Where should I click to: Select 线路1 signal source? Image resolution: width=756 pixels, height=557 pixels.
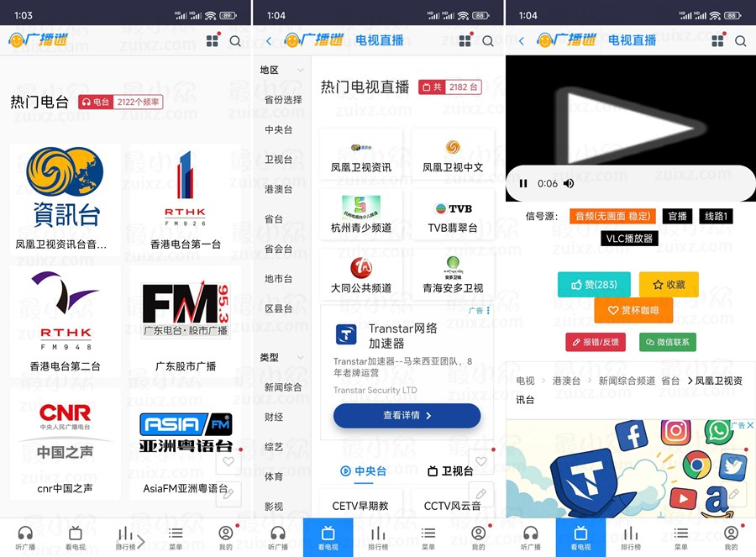[716, 216]
